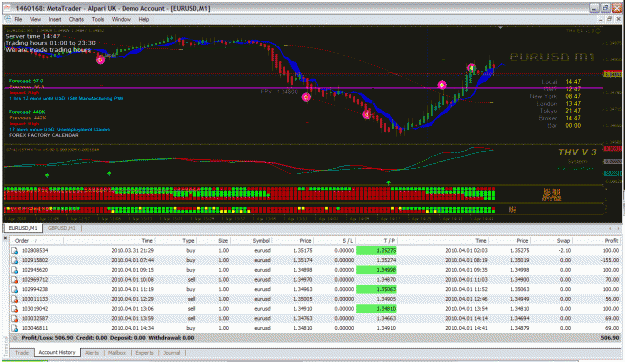Click the Profit/Loss: 506.90 summary text
The image size is (625, 362).
47,338
